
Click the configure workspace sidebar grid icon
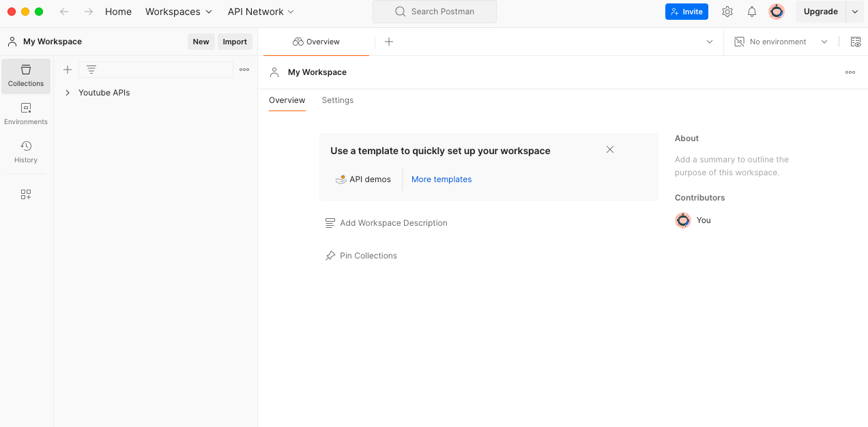click(26, 194)
